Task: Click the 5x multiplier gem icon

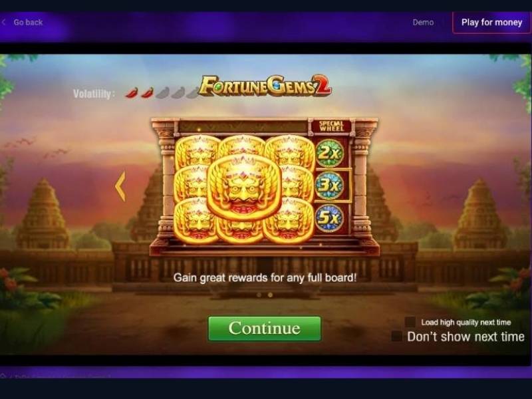Action: pyautogui.click(x=329, y=218)
